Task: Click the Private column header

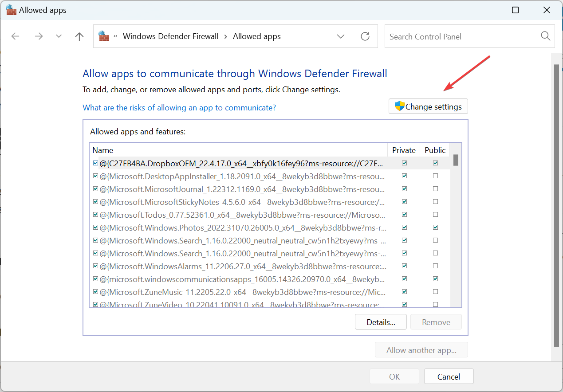Action: coord(404,150)
